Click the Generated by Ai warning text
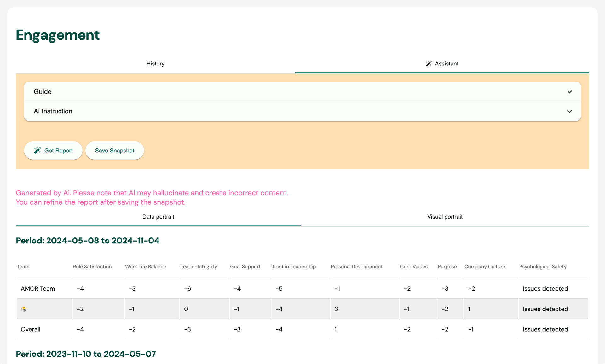The width and height of the screenshot is (605, 364). click(152, 197)
